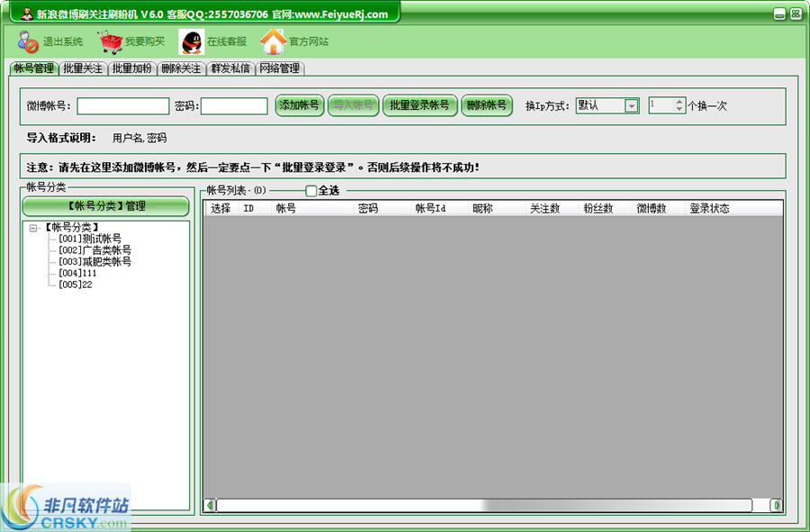Click the 添加帐号 button
Screen dimensions: 810x532
pyautogui.click(x=299, y=105)
